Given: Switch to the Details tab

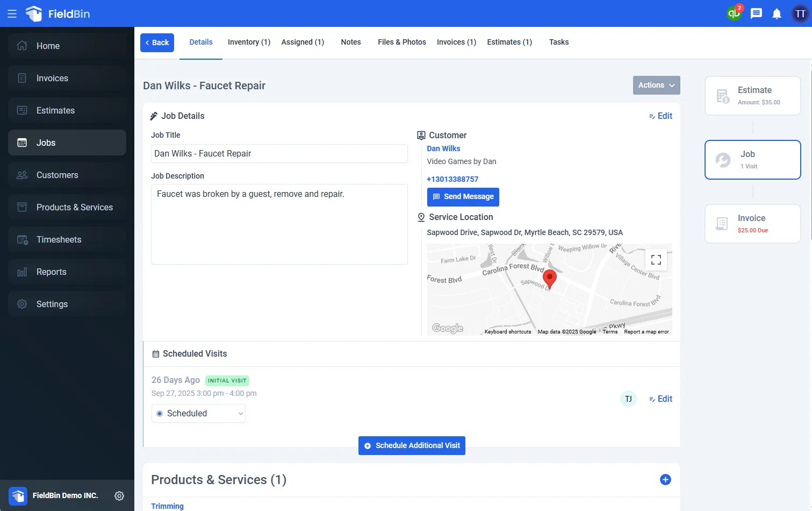Looking at the screenshot, I should 201,42.
